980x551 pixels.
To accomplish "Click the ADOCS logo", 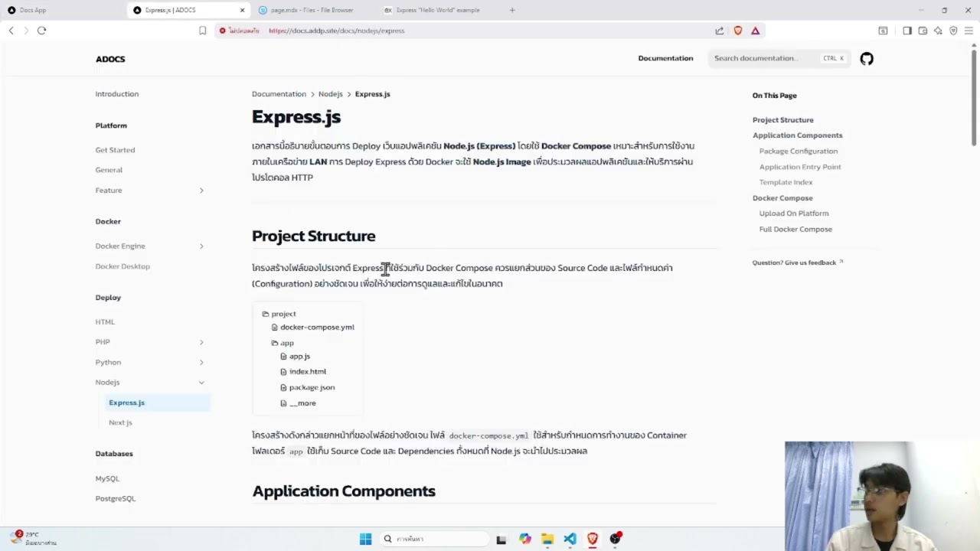I will (110, 59).
